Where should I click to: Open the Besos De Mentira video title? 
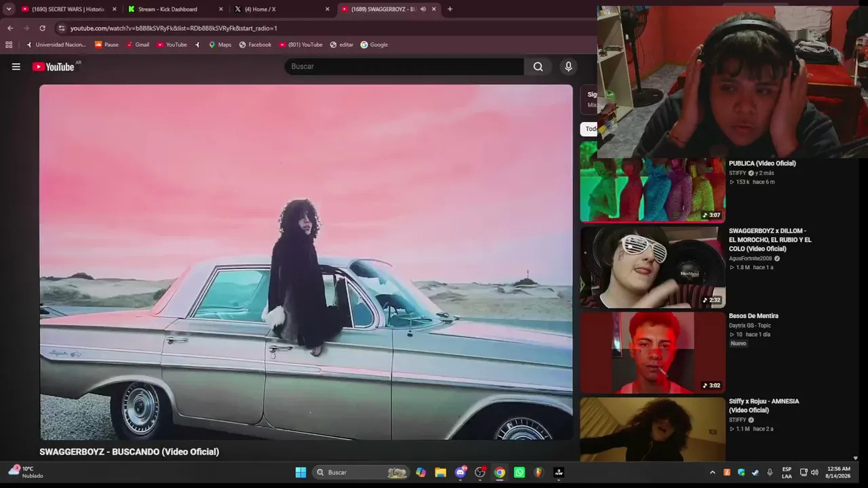(753, 316)
